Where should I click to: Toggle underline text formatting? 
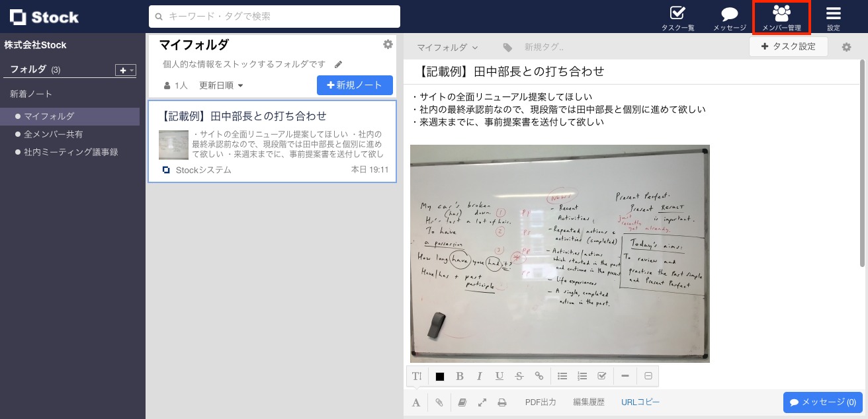pos(499,376)
